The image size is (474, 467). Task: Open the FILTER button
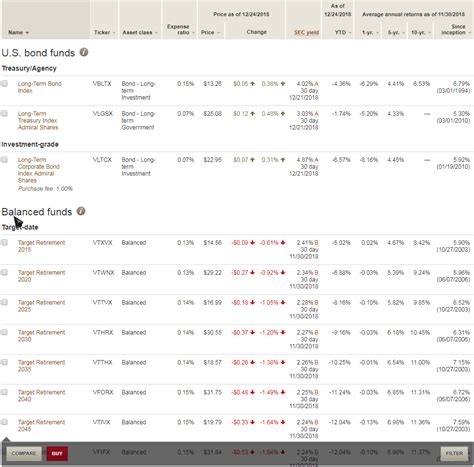(x=454, y=453)
